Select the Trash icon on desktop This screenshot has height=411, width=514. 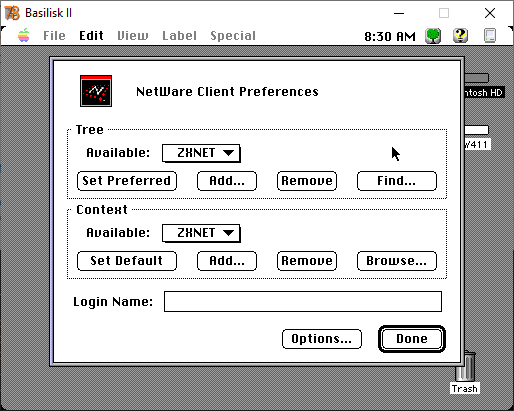pos(466,367)
